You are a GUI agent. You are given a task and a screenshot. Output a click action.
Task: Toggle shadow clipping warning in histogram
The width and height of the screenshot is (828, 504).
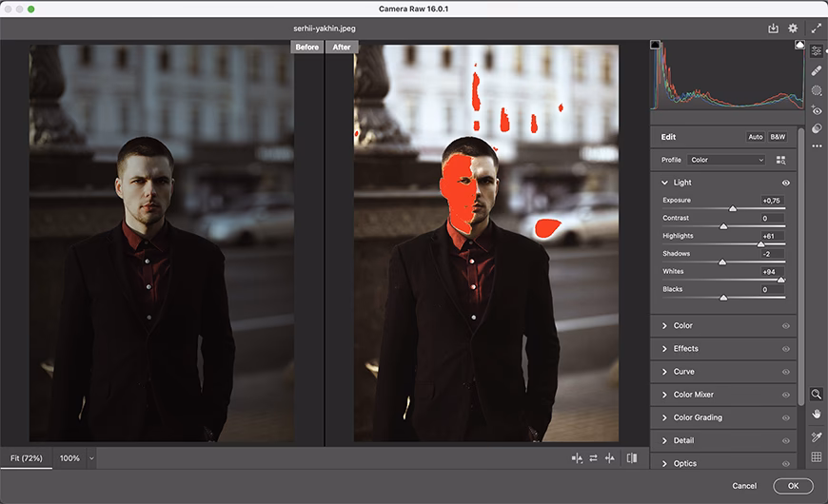pyautogui.click(x=656, y=45)
